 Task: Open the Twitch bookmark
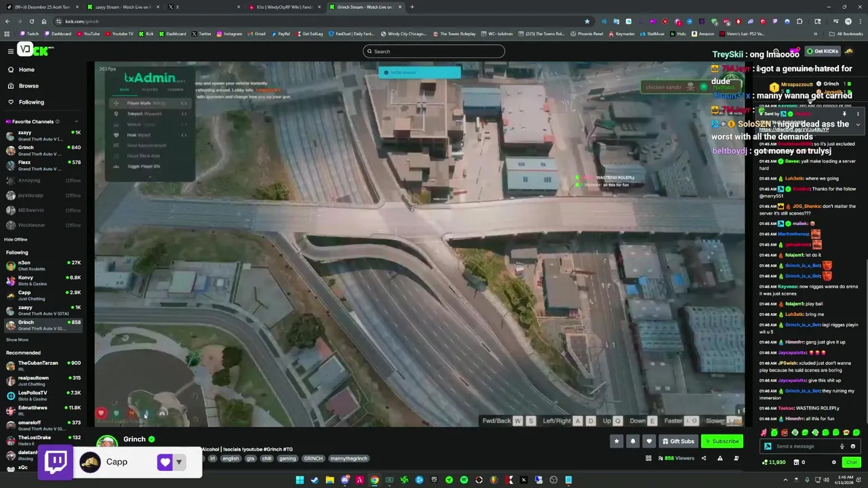30,34
